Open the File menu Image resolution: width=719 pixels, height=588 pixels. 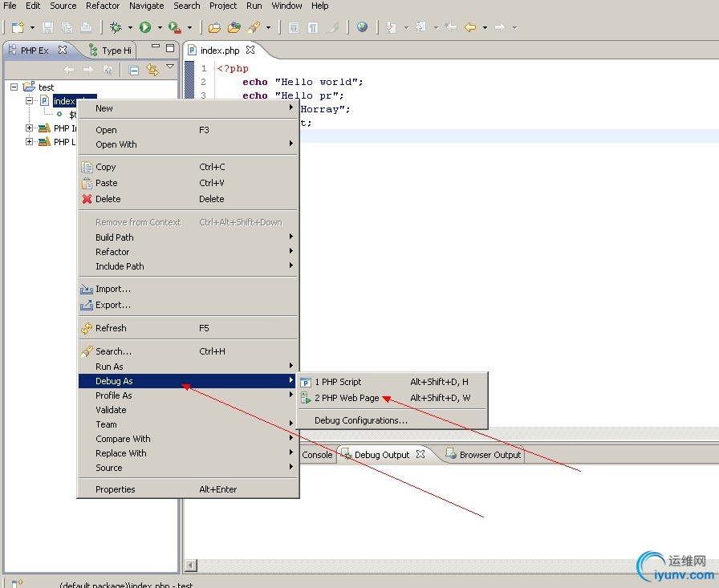pyautogui.click(x=10, y=6)
